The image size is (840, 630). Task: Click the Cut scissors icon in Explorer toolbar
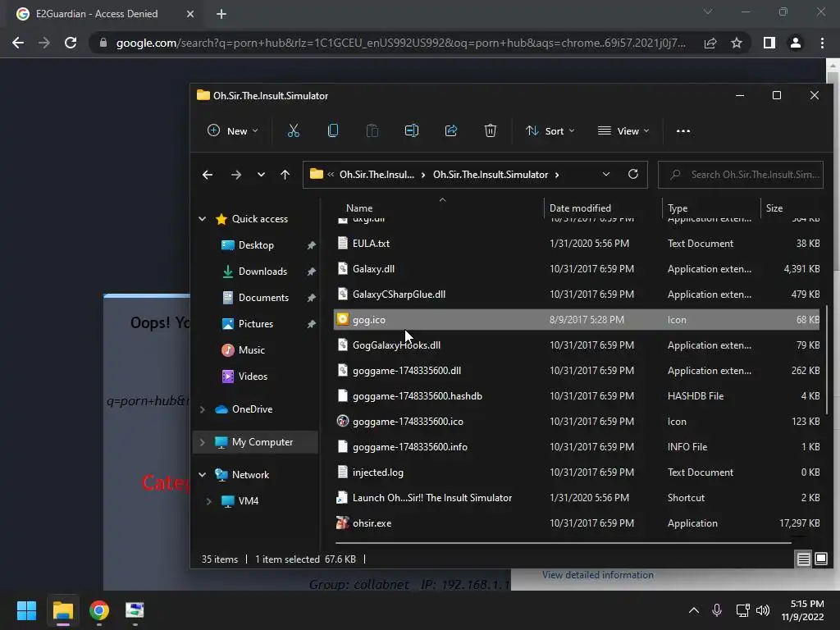click(x=294, y=130)
